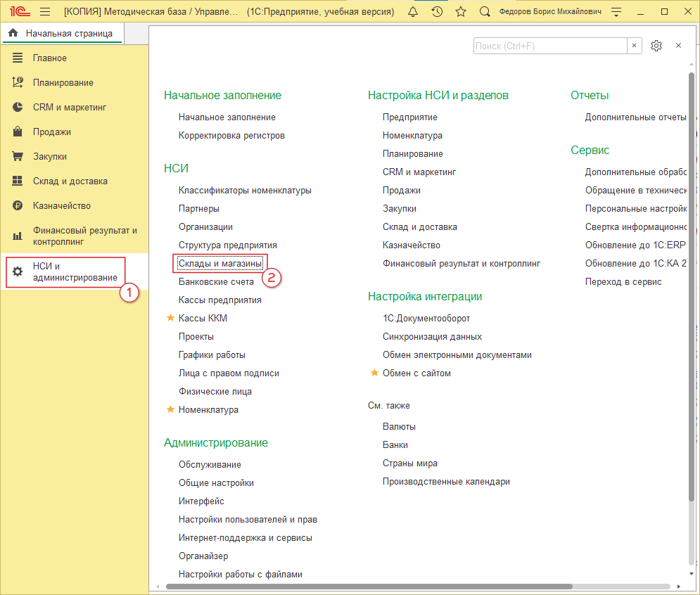Open the Закупки cart section
This screenshot has height=595, width=700.
point(49,156)
